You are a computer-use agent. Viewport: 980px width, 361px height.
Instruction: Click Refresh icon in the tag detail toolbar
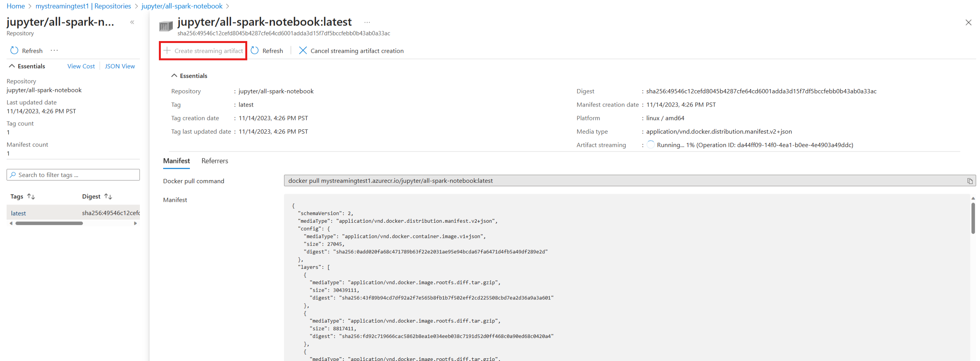[255, 51]
